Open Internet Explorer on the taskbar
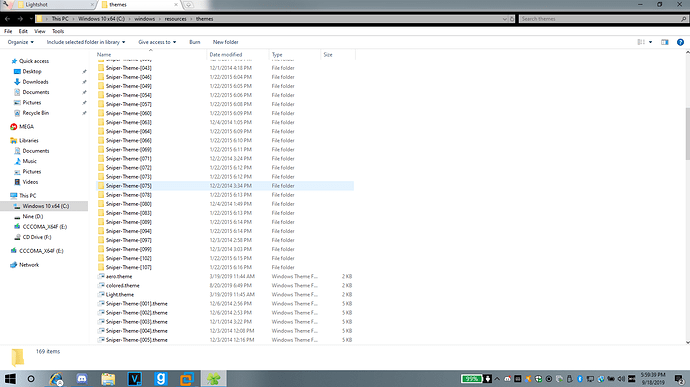This screenshot has width=690, height=387. point(56,379)
